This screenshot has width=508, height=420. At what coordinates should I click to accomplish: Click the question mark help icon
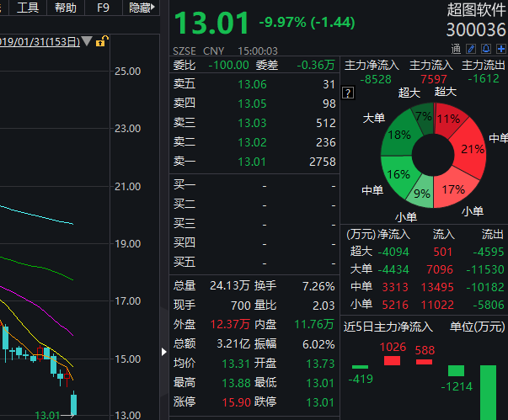coord(348,93)
